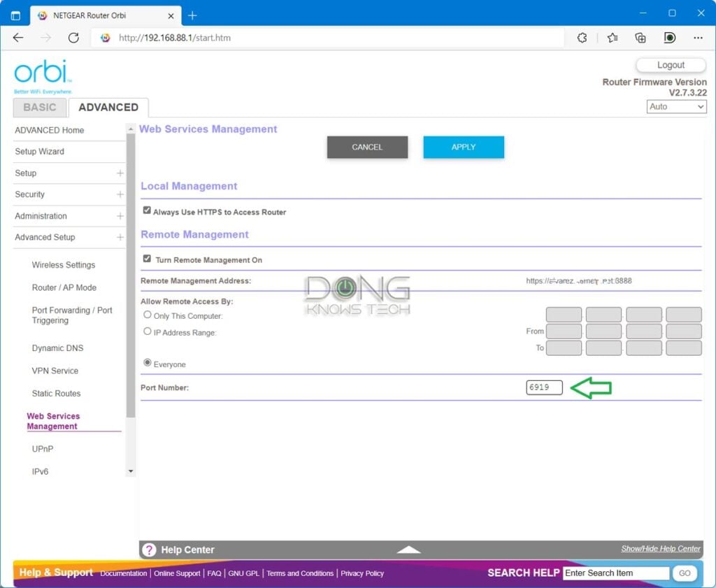Click first octet field of From address

564,331
